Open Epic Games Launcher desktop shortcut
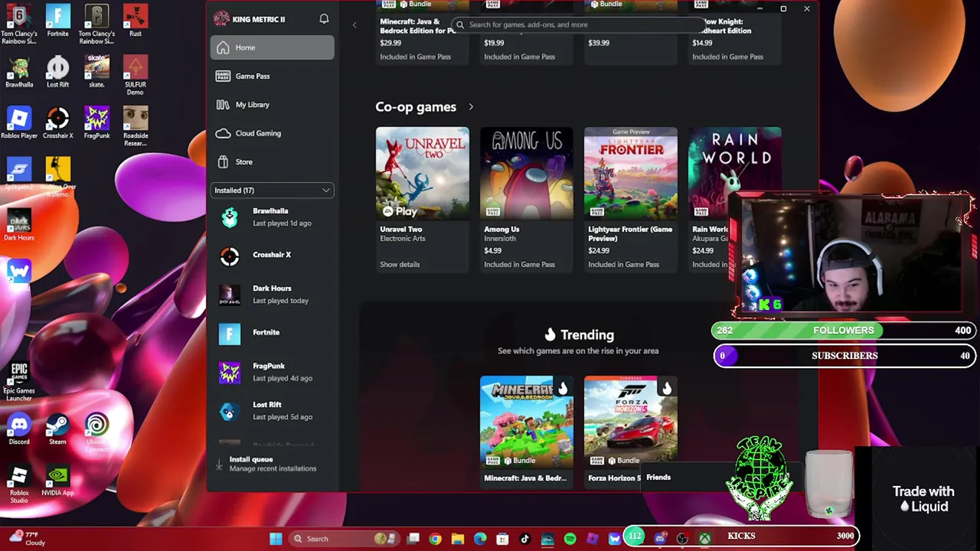 19,381
